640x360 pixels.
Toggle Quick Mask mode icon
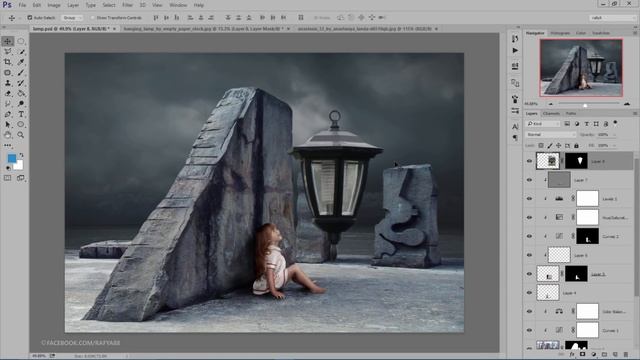tap(7, 178)
